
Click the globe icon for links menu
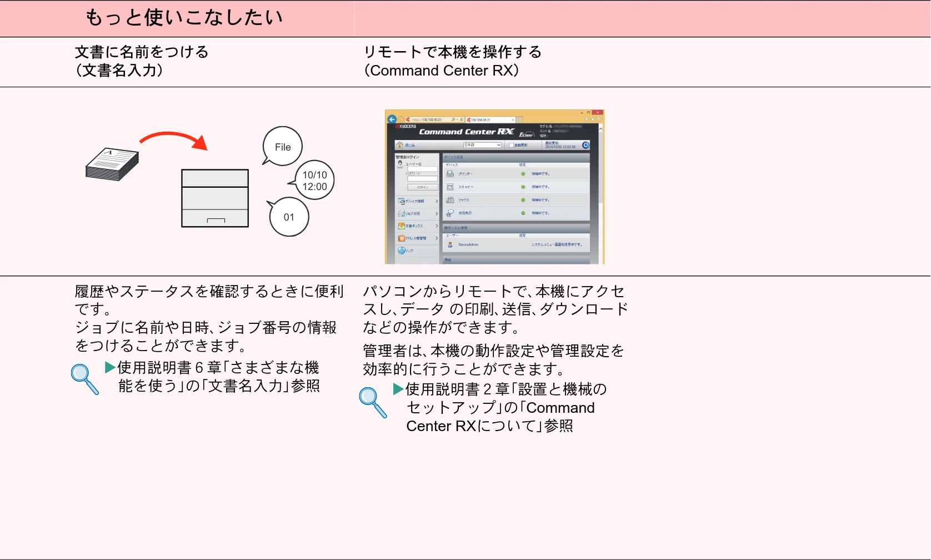(x=401, y=251)
